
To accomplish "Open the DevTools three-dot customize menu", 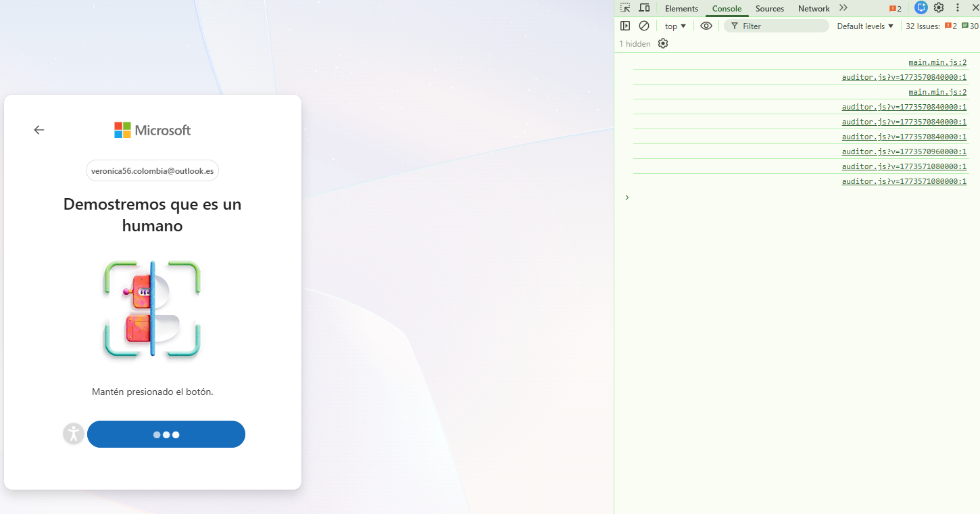I will click(957, 7).
